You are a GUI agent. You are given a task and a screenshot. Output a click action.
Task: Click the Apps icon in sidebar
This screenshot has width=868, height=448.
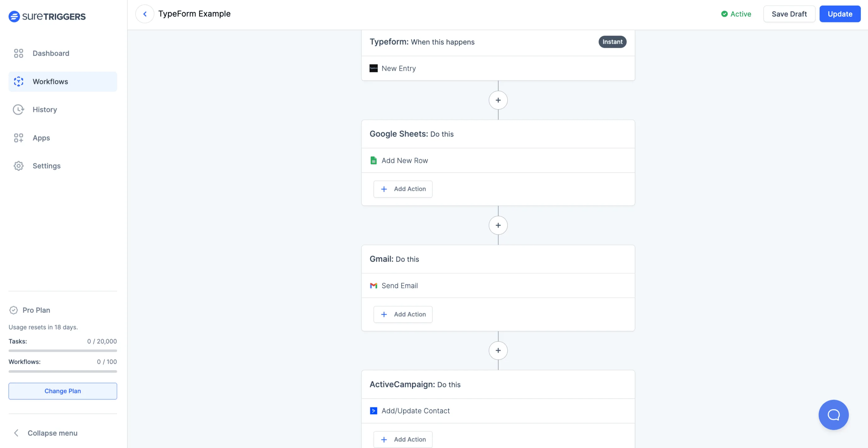click(x=19, y=138)
